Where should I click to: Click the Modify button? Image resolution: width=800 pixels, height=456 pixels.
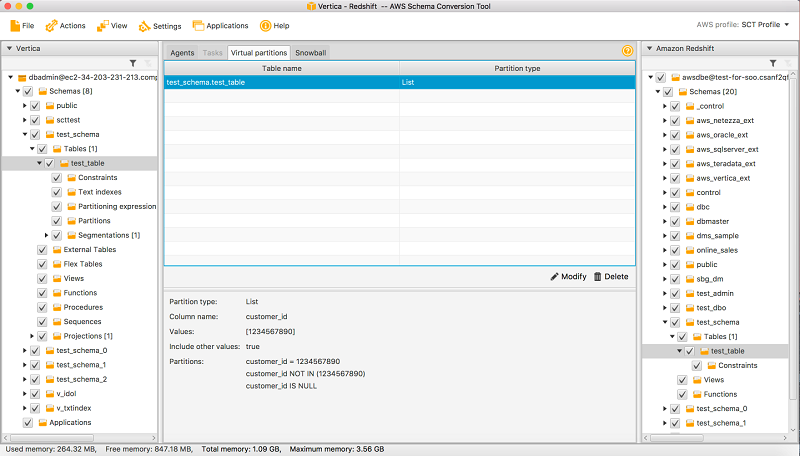click(x=568, y=276)
